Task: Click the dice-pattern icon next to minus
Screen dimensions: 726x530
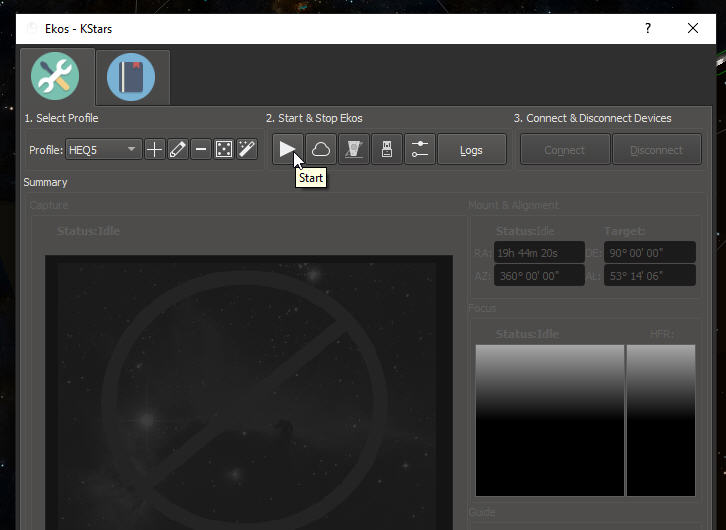Action: pyautogui.click(x=224, y=150)
